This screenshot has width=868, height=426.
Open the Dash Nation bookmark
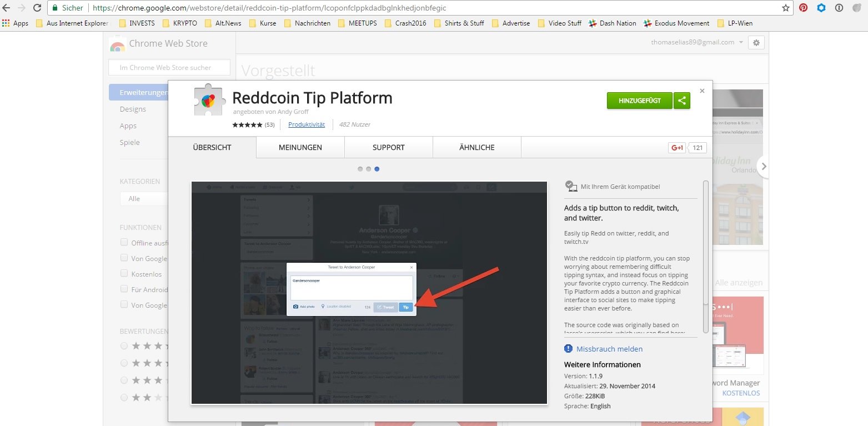613,23
